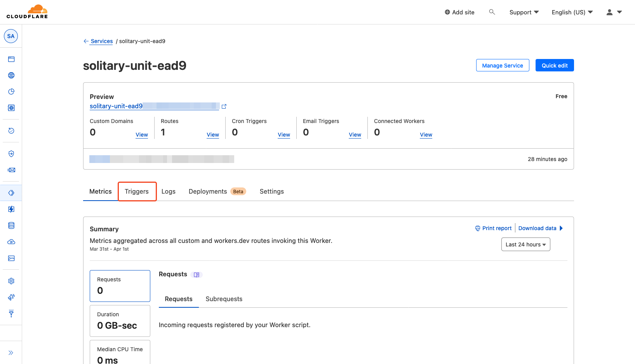This screenshot has height=364, width=635.
Task: Open the Email routing sidebar icon
Action: [x=11, y=170]
